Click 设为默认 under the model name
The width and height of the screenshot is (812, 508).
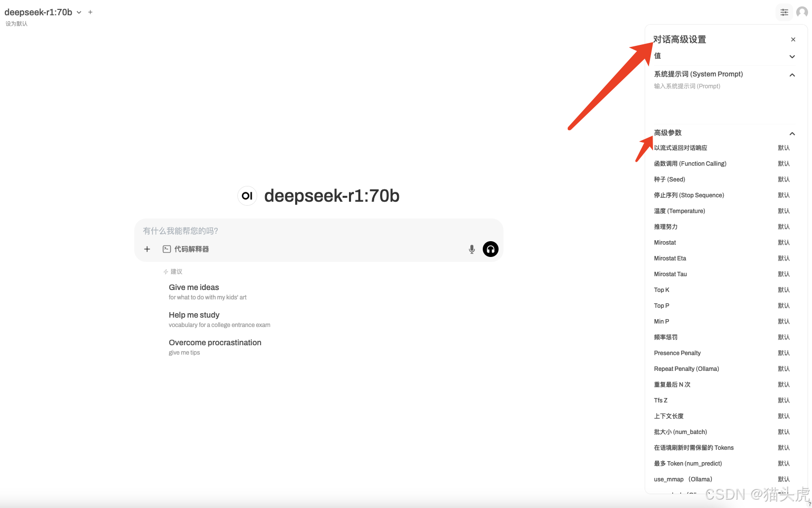click(16, 24)
